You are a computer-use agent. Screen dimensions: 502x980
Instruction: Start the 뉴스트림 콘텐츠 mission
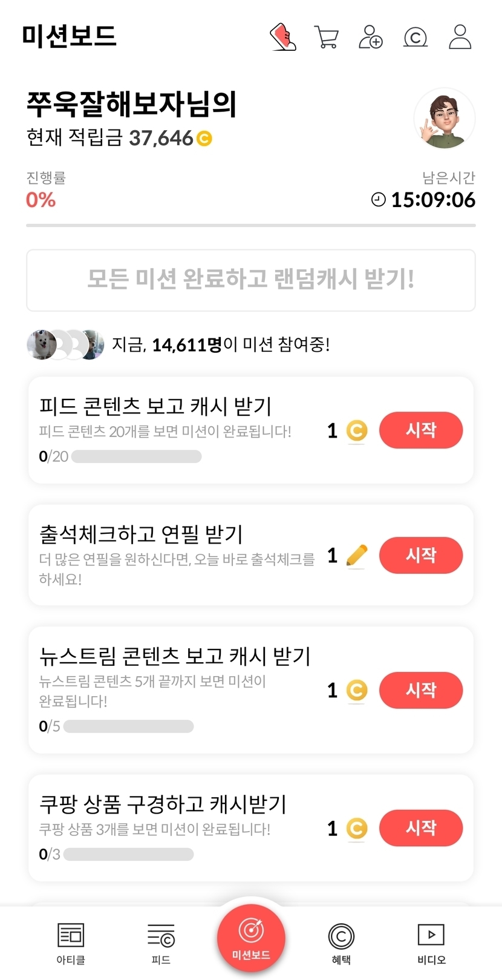tap(421, 690)
